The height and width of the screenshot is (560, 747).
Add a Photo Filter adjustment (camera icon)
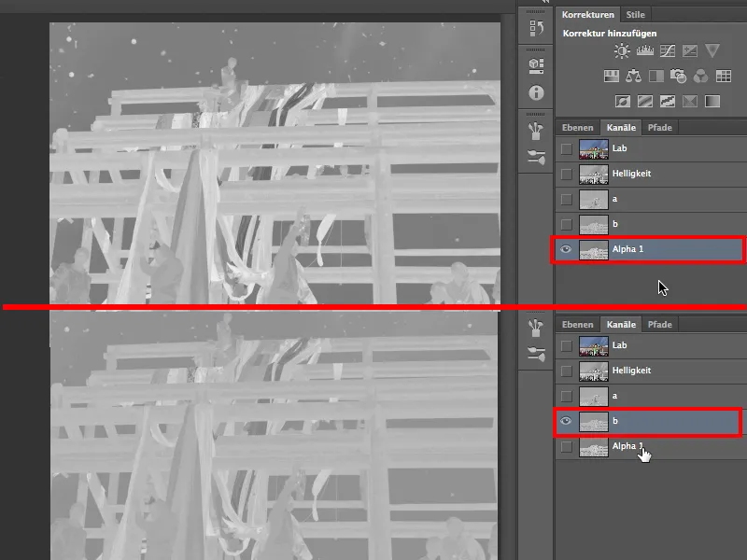point(679,76)
